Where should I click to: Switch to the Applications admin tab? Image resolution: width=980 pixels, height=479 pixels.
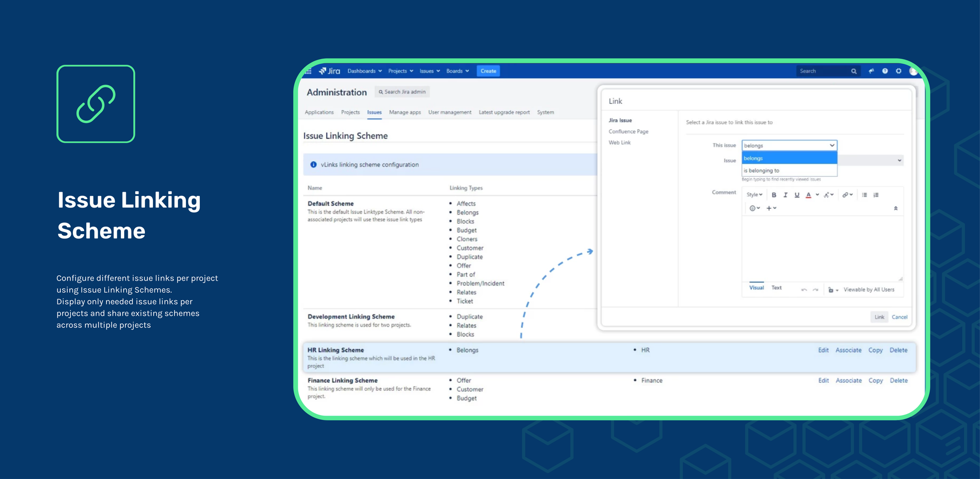pyautogui.click(x=319, y=112)
